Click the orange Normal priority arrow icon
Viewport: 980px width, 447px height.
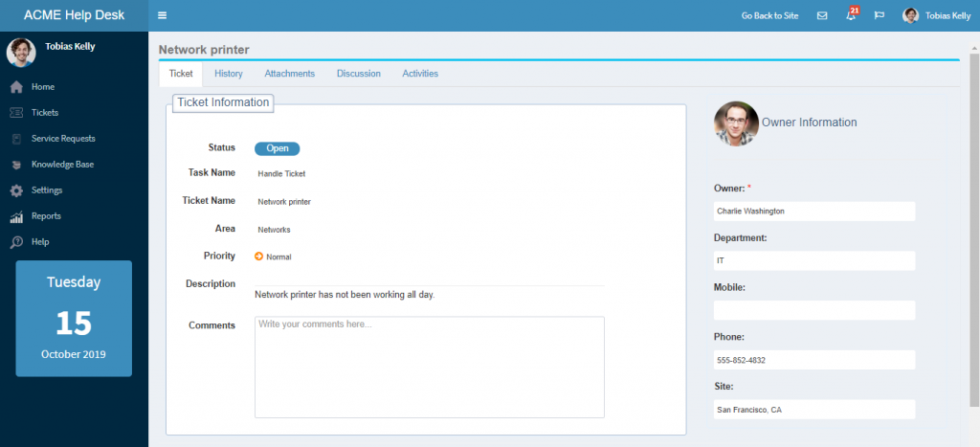click(x=258, y=257)
